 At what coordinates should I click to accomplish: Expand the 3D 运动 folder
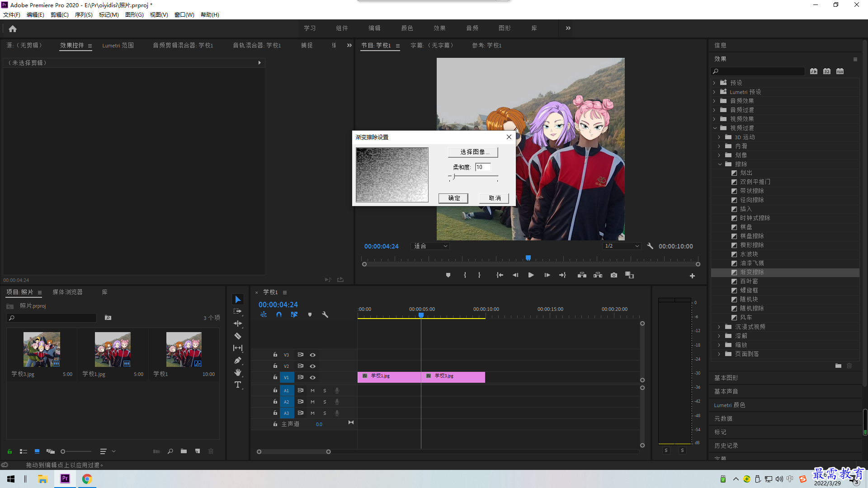[x=719, y=137]
